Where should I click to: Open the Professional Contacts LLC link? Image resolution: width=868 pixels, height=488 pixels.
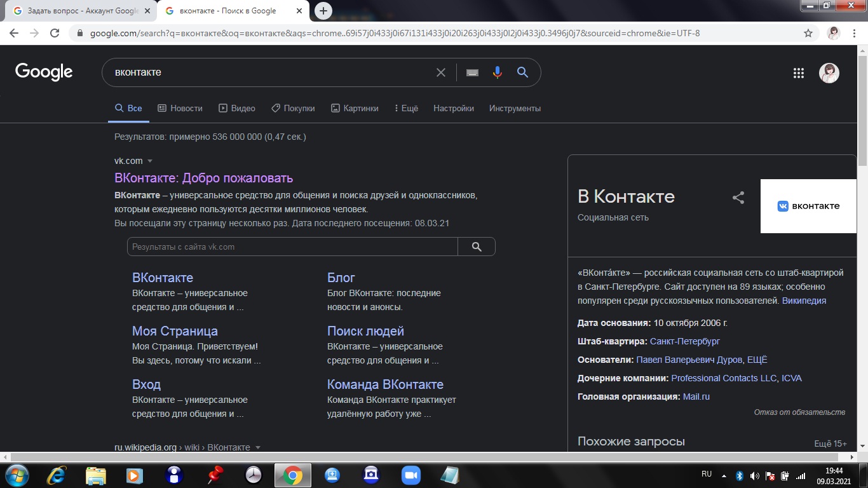pyautogui.click(x=724, y=378)
